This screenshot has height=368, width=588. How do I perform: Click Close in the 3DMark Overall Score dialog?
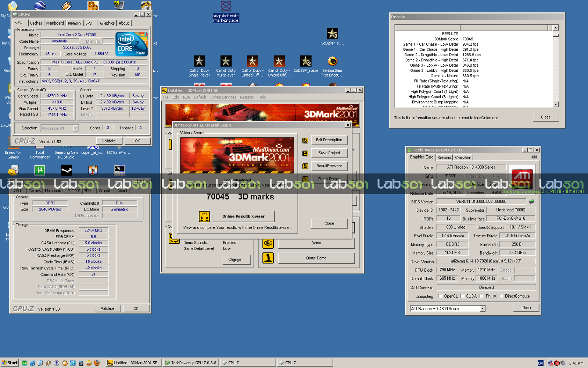tap(329, 223)
